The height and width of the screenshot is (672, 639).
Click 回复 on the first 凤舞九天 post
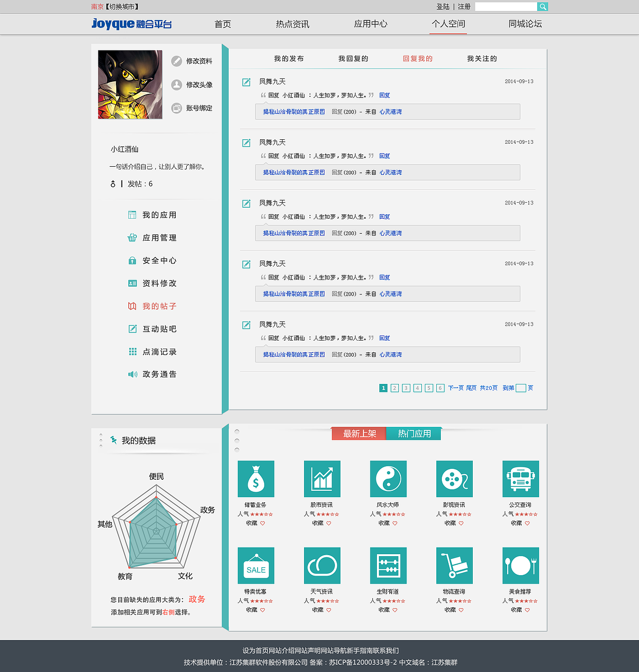[384, 95]
